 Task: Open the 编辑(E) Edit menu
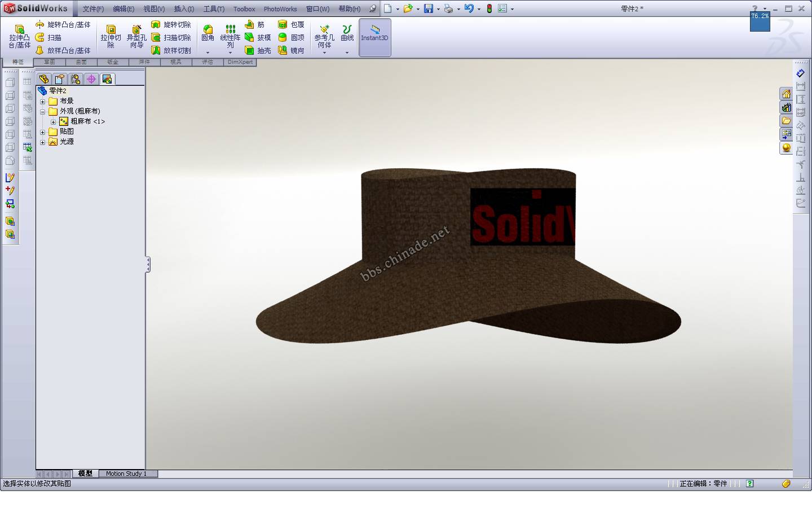click(x=123, y=9)
